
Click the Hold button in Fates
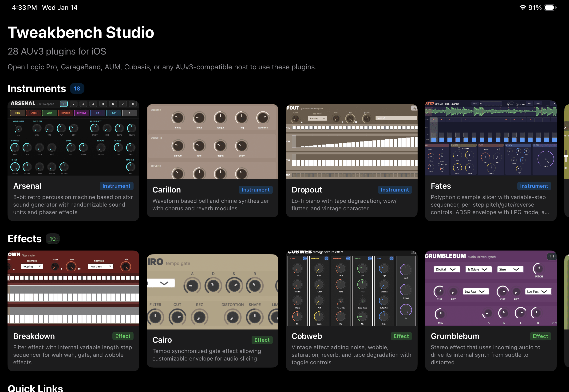coord(538,104)
